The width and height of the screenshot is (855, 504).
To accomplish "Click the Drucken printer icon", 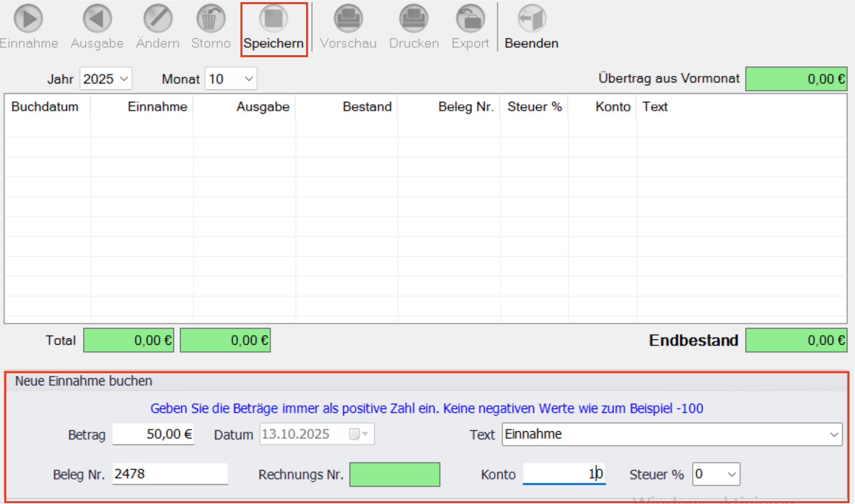I will pyautogui.click(x=414, y=19).
